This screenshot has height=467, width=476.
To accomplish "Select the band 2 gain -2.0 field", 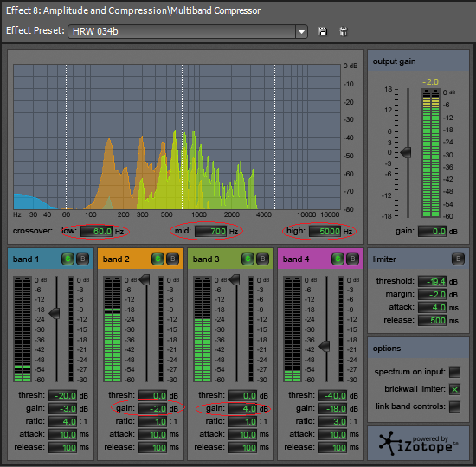I will (153, 409).
